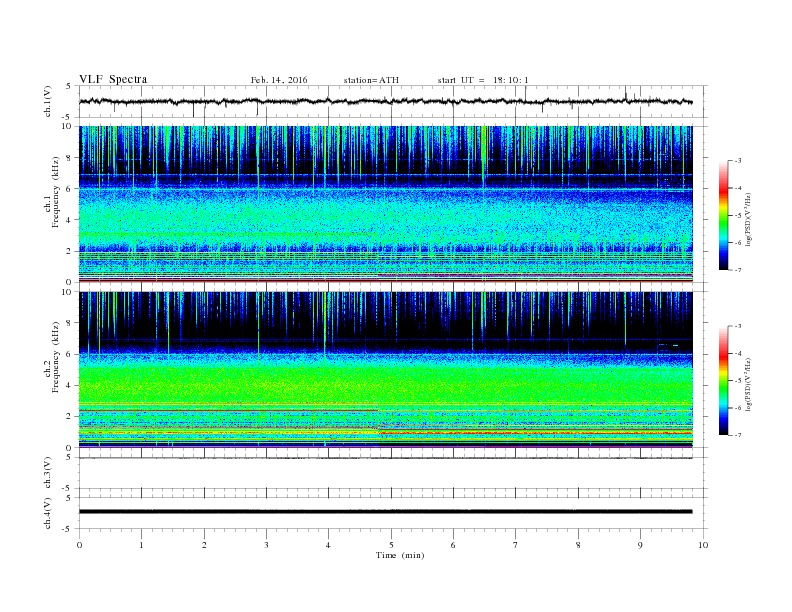The width and height of the screenshot is (792, 612).
Task: Click the ch.4(V) axis label
Action: pos(48,513)
